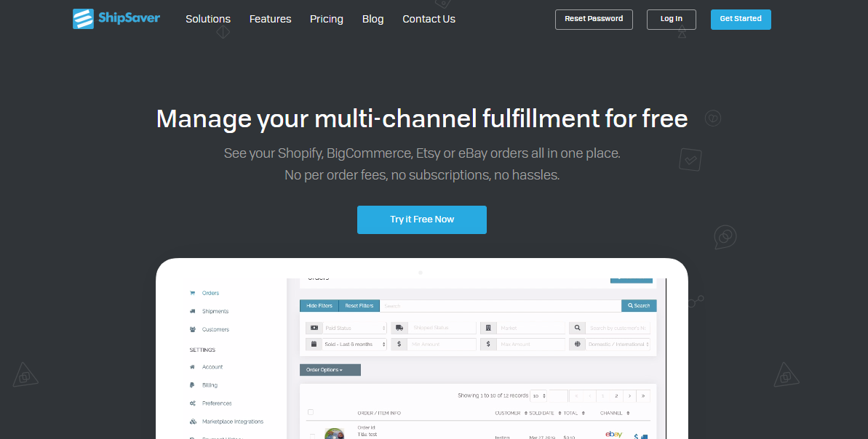Open Shipments in the dashboard sidebar
Screen dimensions: 868x439
(x=215, y=311)
